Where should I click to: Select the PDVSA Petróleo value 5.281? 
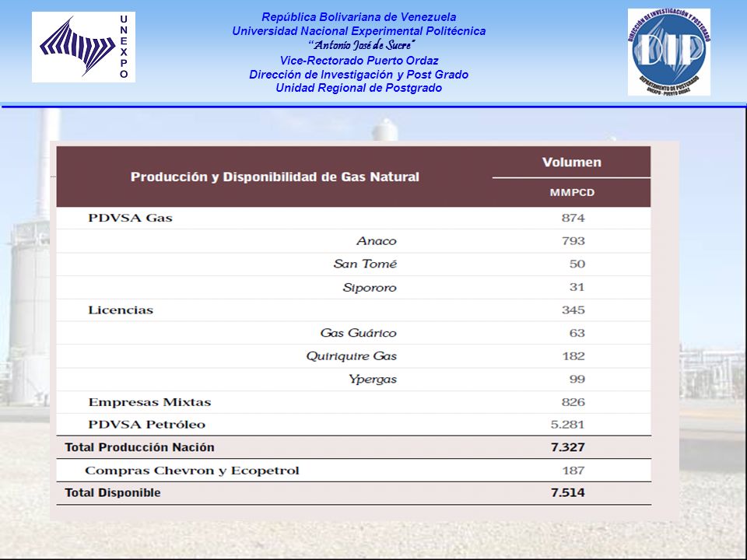click(567, 425)
